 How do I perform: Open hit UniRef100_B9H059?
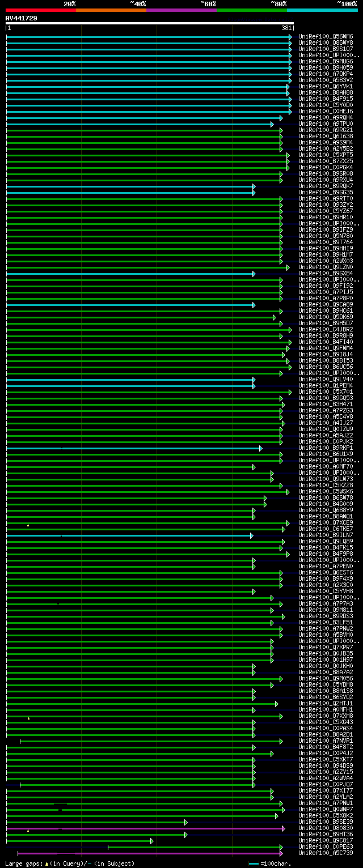coord(326,68)
